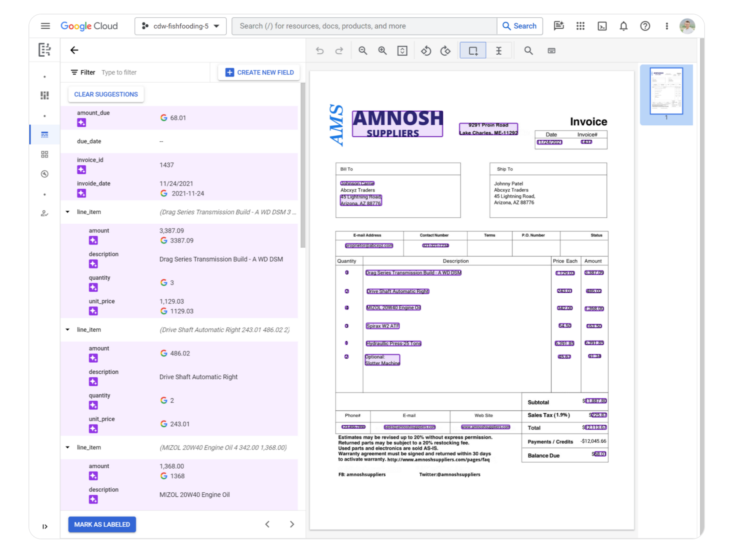Image resolution: width=756 pixels, height=555 pixels.
Task: Click the 1,129.03 unit_price value
Action: pyautogui.click(x=172, y=301)
